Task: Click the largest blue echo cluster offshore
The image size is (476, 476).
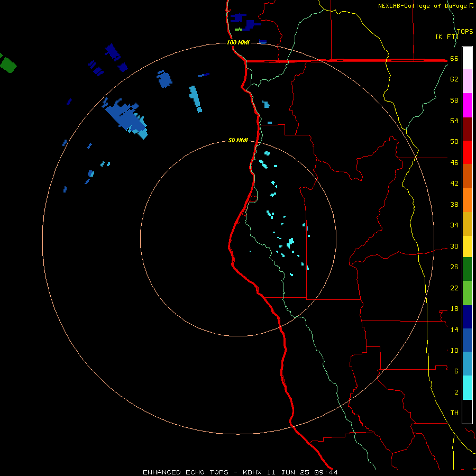Action: pyautogui.click(x=126, y=119)
